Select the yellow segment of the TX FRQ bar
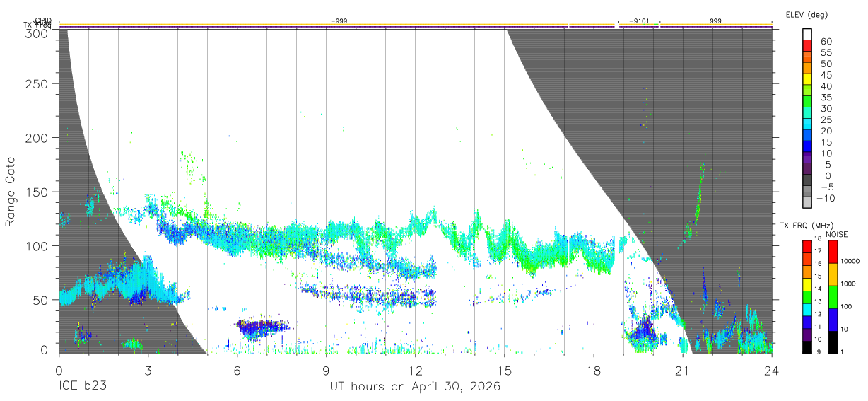 [807, 284]
